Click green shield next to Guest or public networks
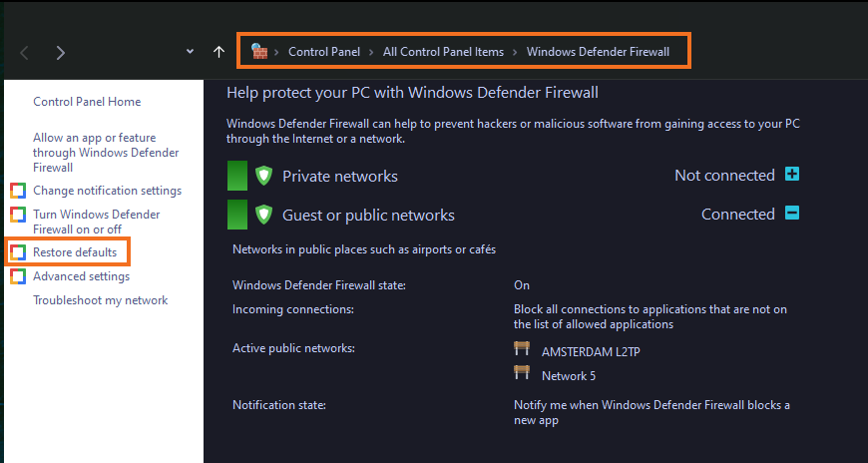Screen dimensions: 868x463 coord(264,215)
